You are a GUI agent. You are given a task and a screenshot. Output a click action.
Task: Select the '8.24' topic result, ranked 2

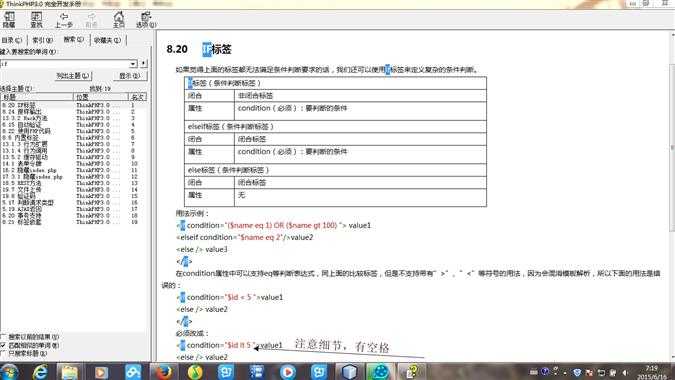click(x=74, y=111)
